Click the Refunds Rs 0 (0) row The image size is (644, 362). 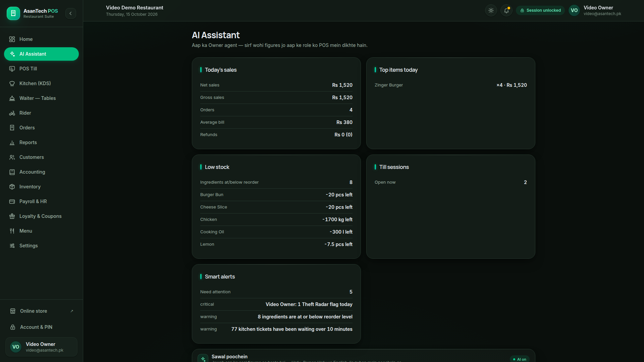[x=276, y=135]
